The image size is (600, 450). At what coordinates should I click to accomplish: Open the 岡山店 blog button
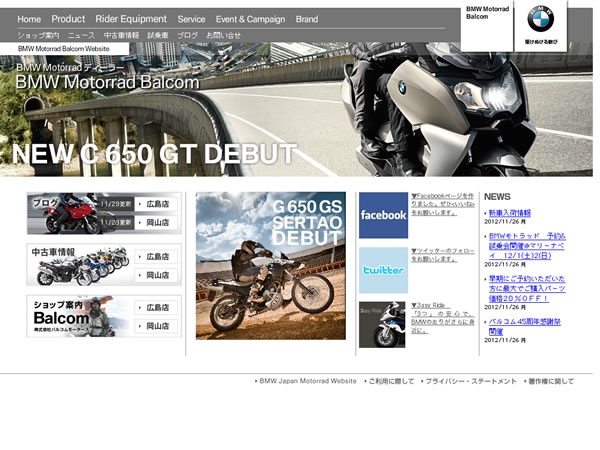click(156, 222)
